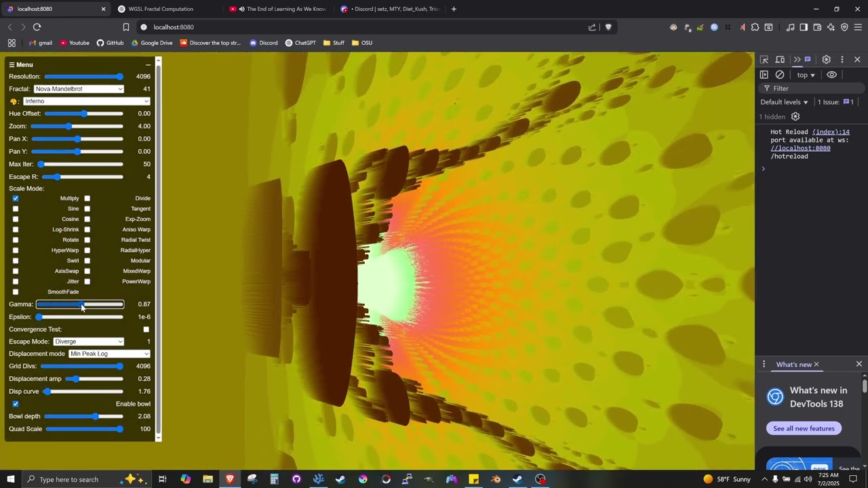Click the See all new features button
The width and height of the screenshot is (868, 488).
[804, 428]
